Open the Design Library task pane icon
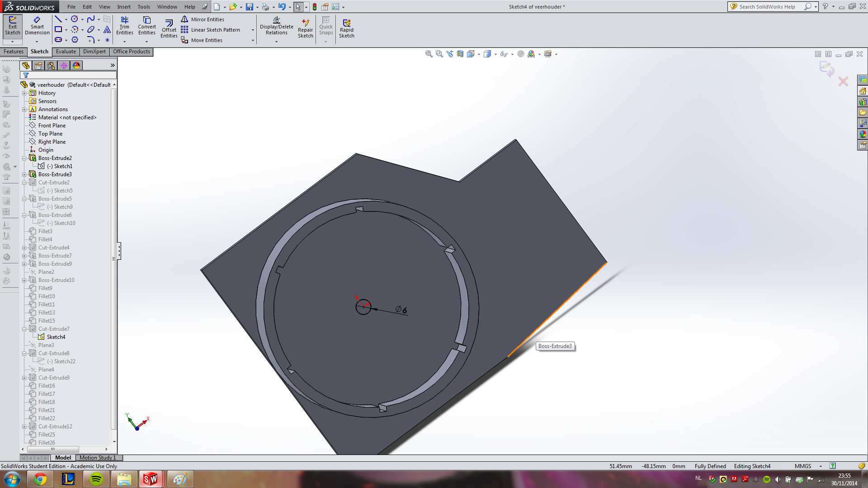 click(x=863, y=101)
